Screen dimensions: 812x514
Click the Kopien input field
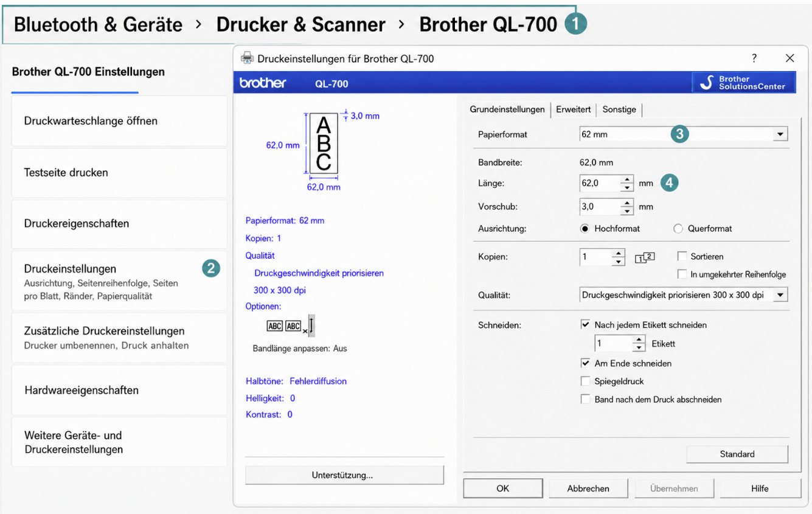pyautogui.click(x=595, y=257)
